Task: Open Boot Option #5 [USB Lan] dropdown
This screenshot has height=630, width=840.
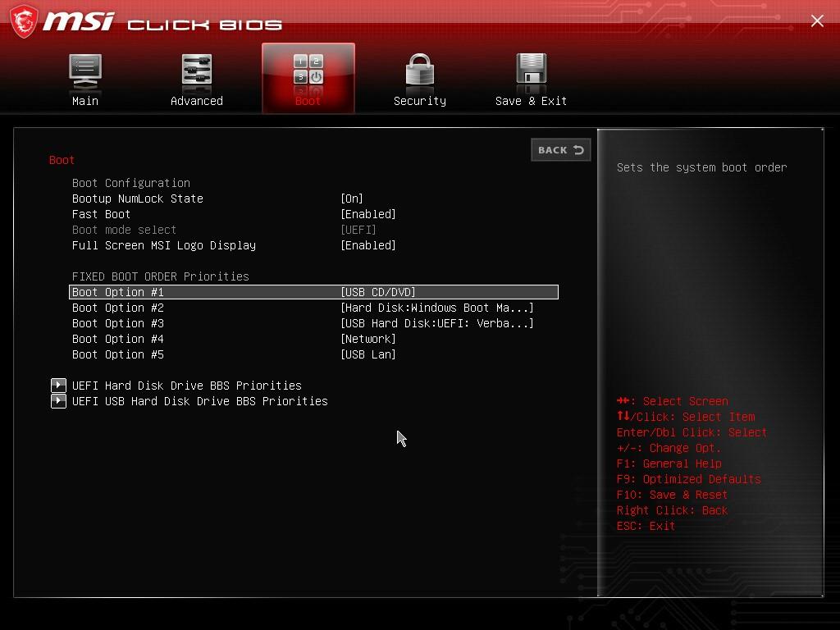Action: point(368,354)
